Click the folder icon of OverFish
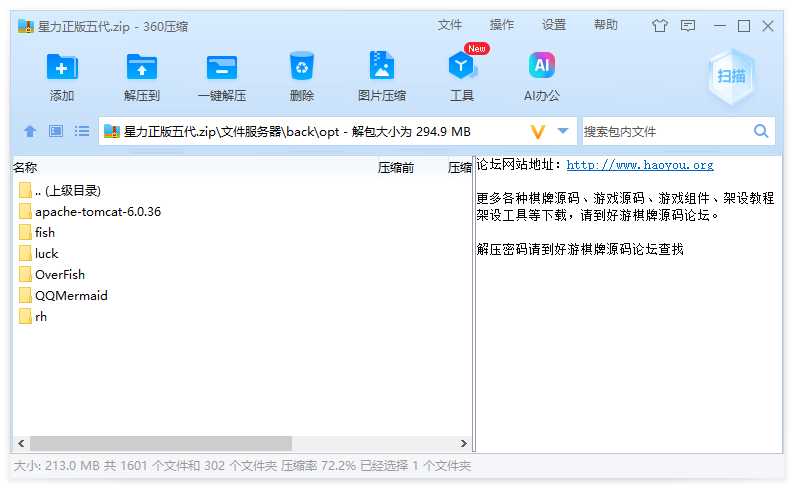Image resolution: width=794 pixels, height=488 pixels. click(25, 274)
